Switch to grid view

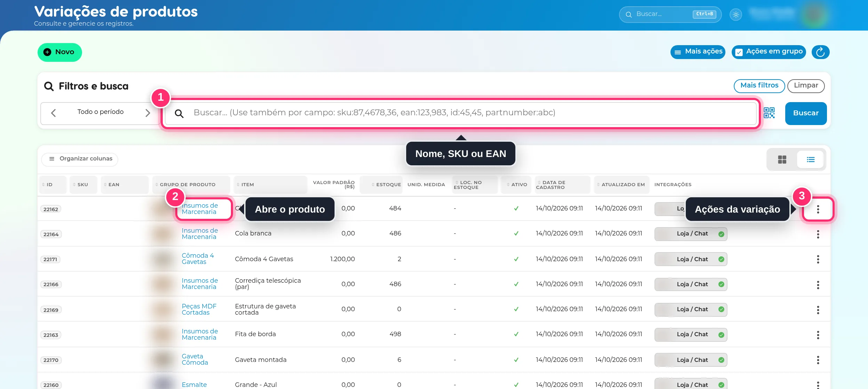pos(782,160)
